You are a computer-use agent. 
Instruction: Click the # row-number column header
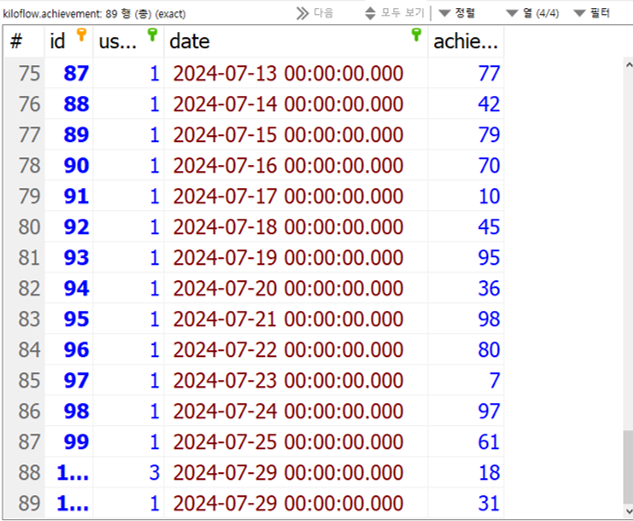click(x=24, y=42)
